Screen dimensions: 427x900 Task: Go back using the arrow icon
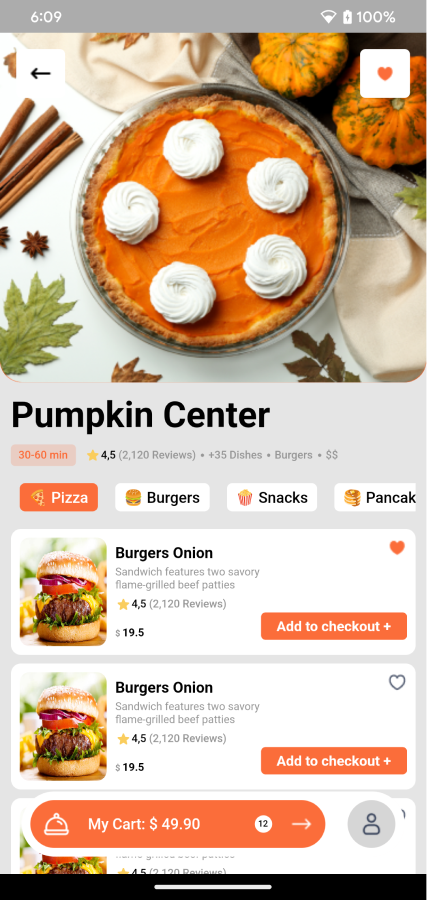[41, 73]
